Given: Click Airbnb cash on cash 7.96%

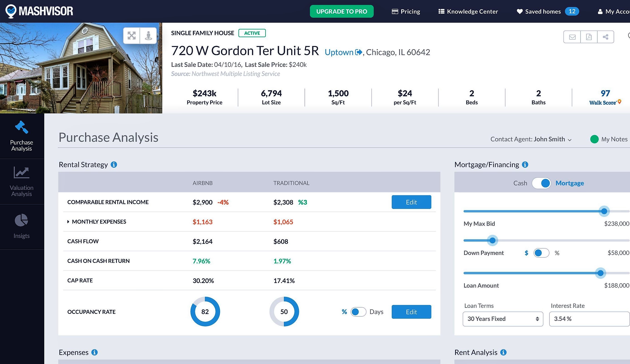Looking at the screenshot, I should tap(201, 261).
